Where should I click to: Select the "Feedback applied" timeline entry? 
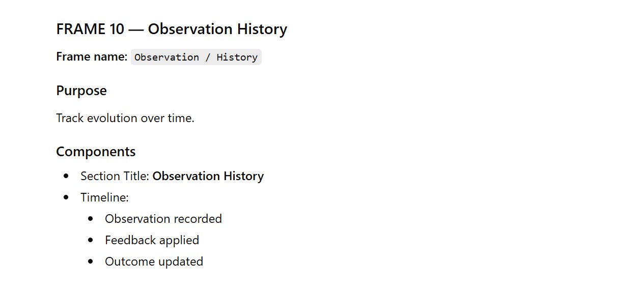pos(152,240)
